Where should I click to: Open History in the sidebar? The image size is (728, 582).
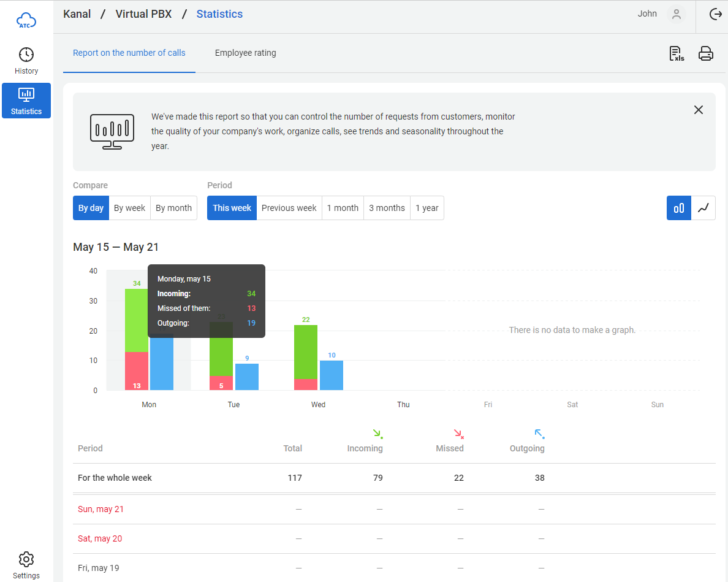click(x=26, y=61)
